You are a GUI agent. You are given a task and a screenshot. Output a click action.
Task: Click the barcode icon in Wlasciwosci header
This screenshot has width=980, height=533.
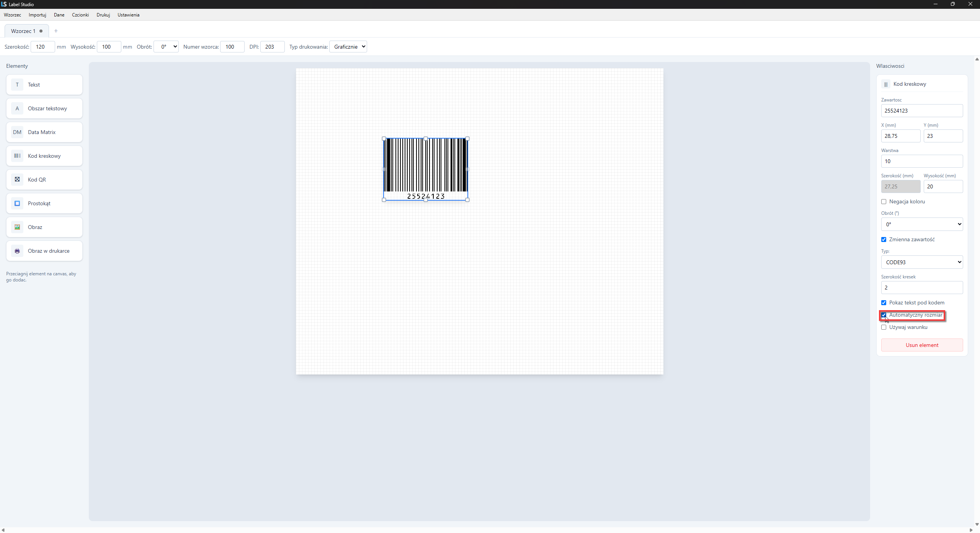click(x=886, y=84)
